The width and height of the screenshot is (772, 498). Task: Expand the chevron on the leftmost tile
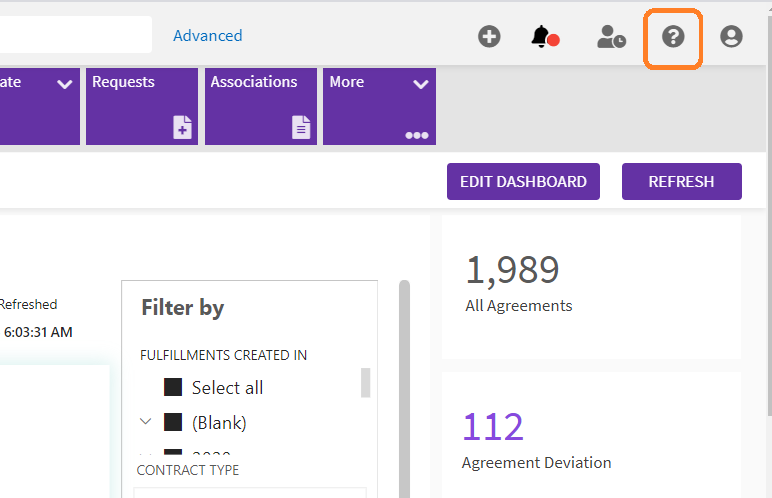(65, 84)
